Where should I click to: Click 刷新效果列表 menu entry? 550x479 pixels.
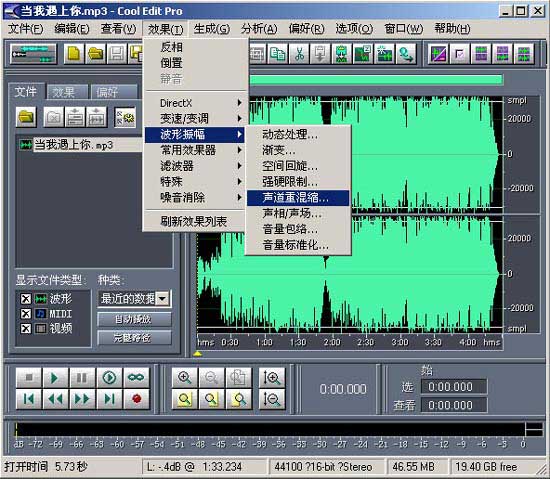(194, 221)
